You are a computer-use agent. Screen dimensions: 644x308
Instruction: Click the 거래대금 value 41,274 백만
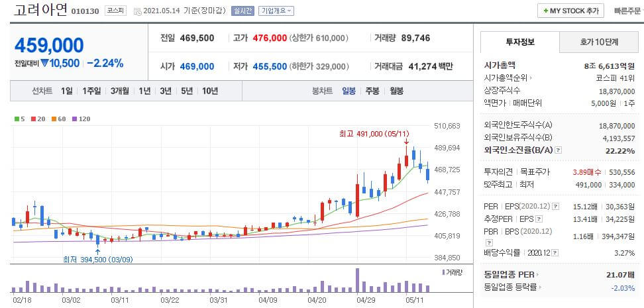click(x=431, y=66)
